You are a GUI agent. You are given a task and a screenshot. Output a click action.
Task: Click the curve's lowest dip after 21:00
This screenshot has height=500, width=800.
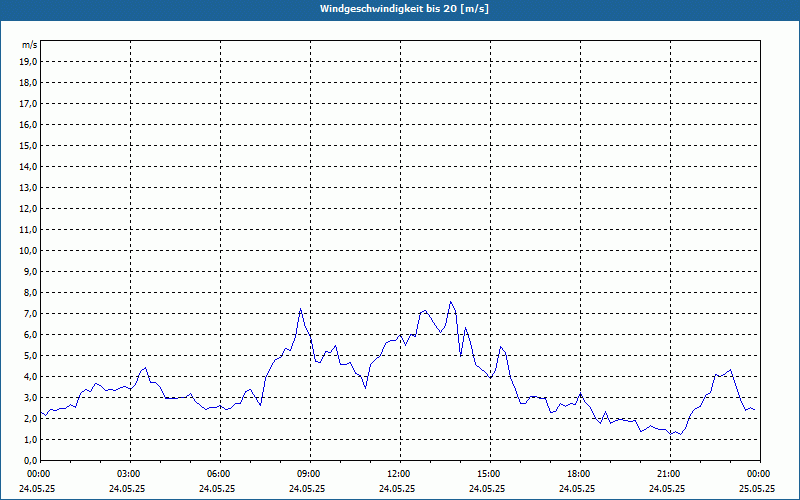pyautogui.click(x=681, y=434)
